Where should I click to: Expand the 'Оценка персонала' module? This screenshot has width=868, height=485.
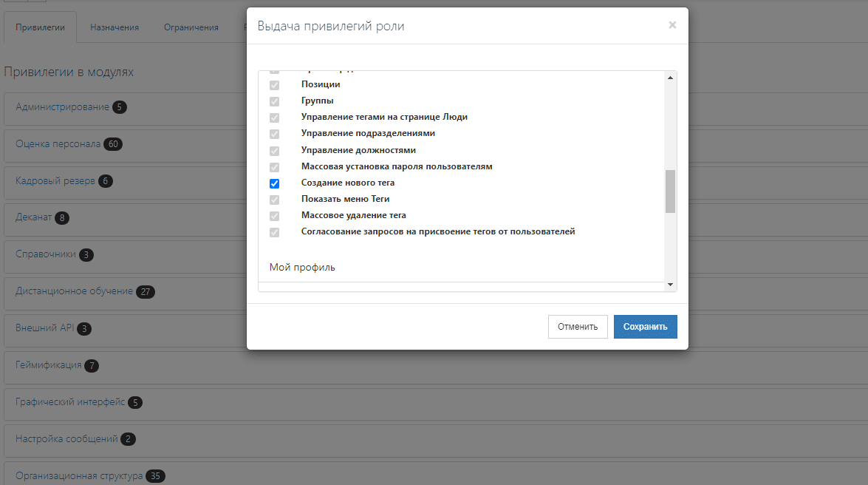click(58, 144)
